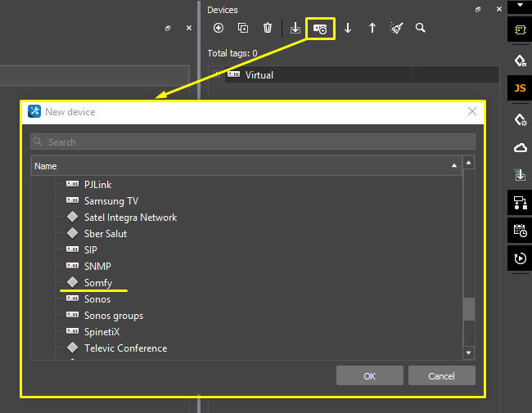Open the sidebar top dropdown arrow
This screenshot has height=413, width=532.
[x=520, y=5]
